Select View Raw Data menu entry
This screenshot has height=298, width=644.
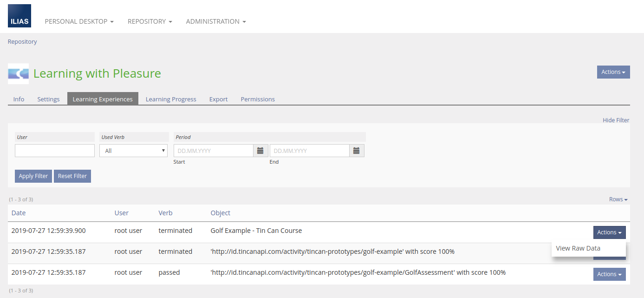[x=578, y=248]
